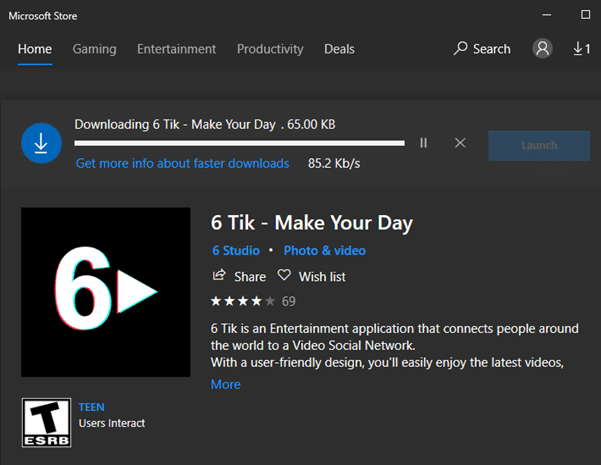This screenshot has width=601, height=465.
Task: Pause the 6 Tik download
Action: (x=423, y=143)
